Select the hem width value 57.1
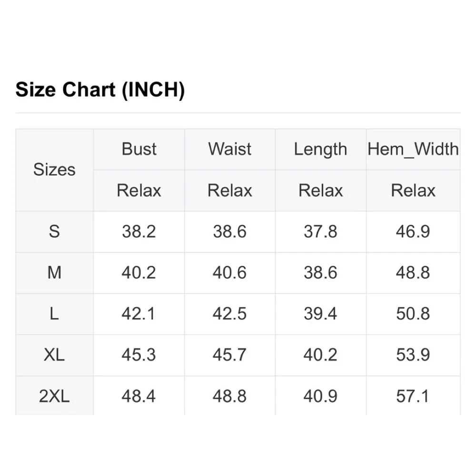Screen dimensions: 476x476 click(413, 396)
